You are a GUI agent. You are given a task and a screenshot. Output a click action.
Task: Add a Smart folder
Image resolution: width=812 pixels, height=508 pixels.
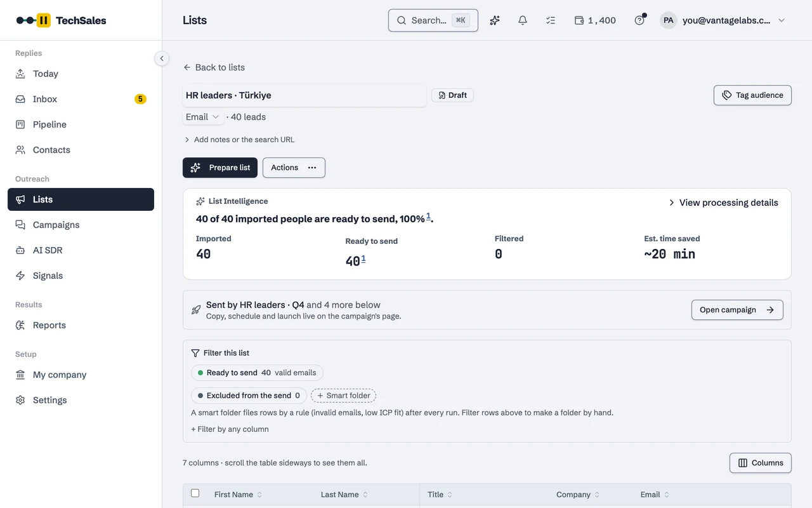343,396
